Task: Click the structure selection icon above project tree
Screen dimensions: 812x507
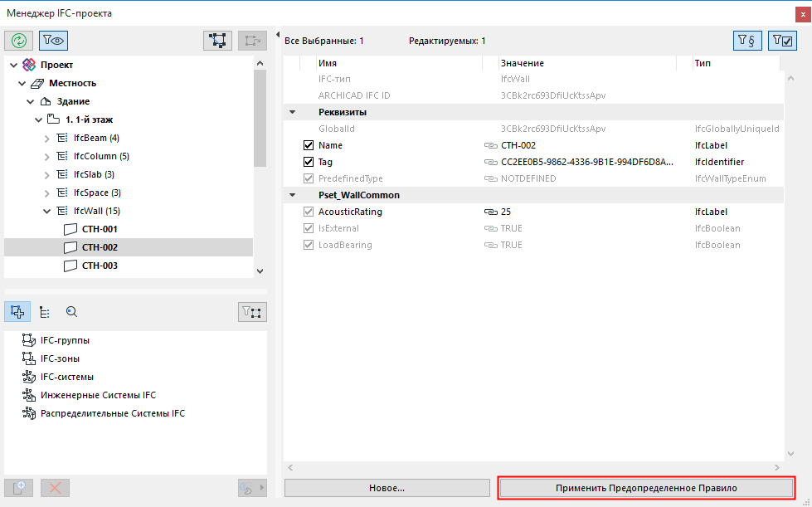Action: 218,40
